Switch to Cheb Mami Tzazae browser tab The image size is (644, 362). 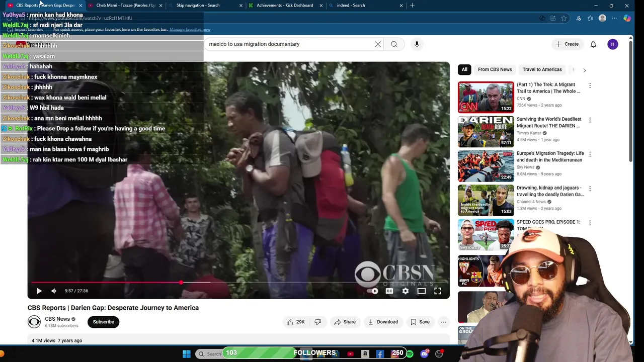[x=125, y=5]
